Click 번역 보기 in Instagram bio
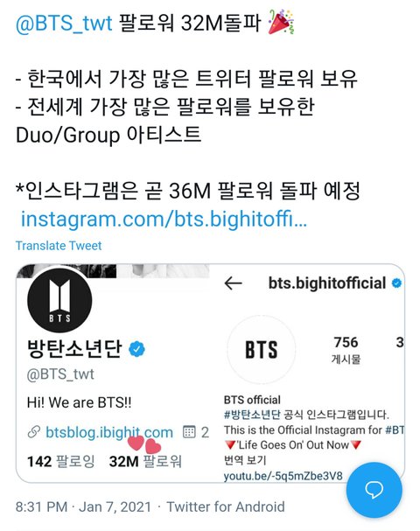420x531 pixels. pos(245,460)
